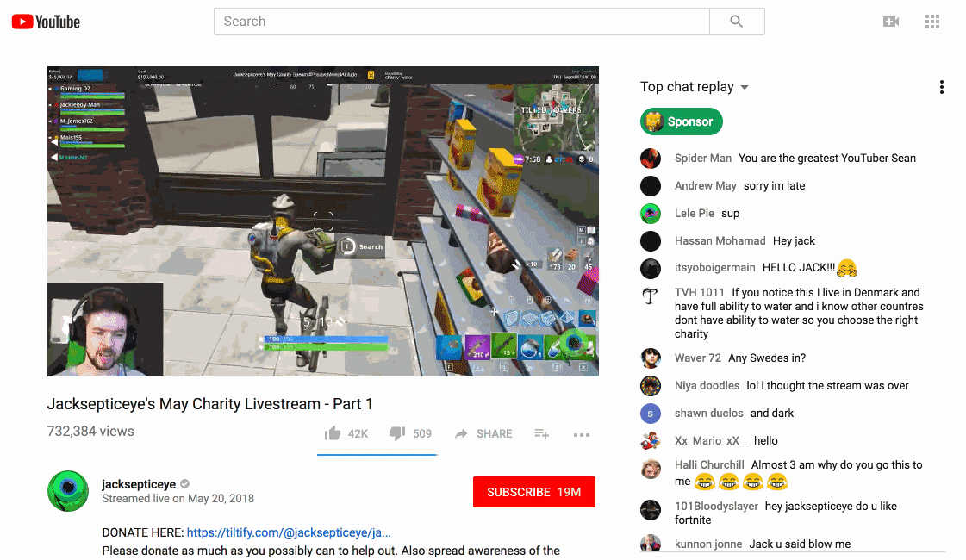Click message 'Jack u said blow me'

800,544
